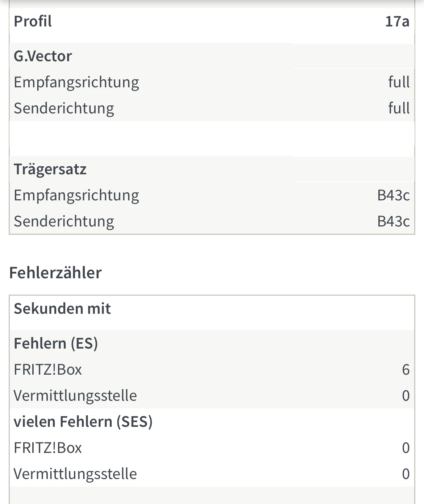
Task: Select Vermittlungsstelle row under Fehlern (ES)
Action: 75,396
